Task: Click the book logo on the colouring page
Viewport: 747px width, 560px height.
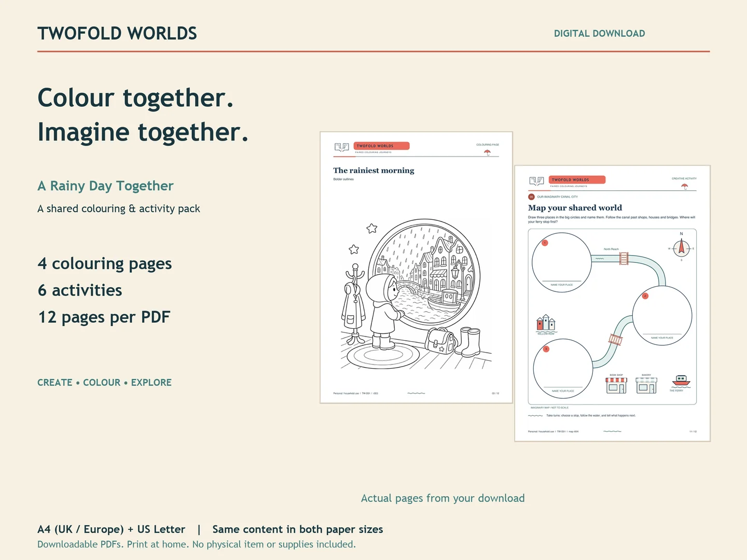Action: [x=342, y=147]
